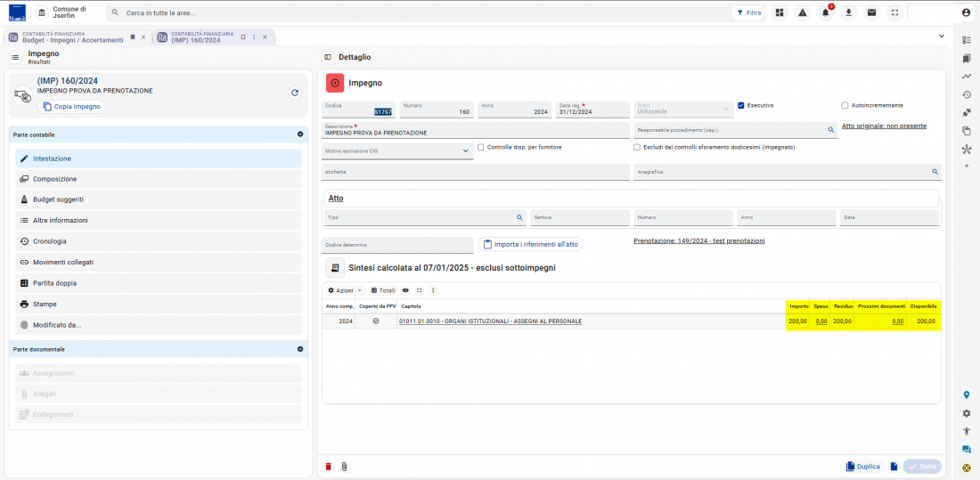Open the Motivo esclusione CIG dropdown
The image size is (980, 480).
click(x=397, y=151)
